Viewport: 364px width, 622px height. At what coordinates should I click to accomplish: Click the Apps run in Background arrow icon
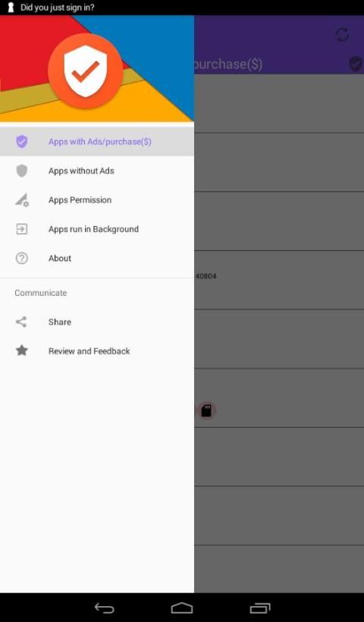point(22,229)
